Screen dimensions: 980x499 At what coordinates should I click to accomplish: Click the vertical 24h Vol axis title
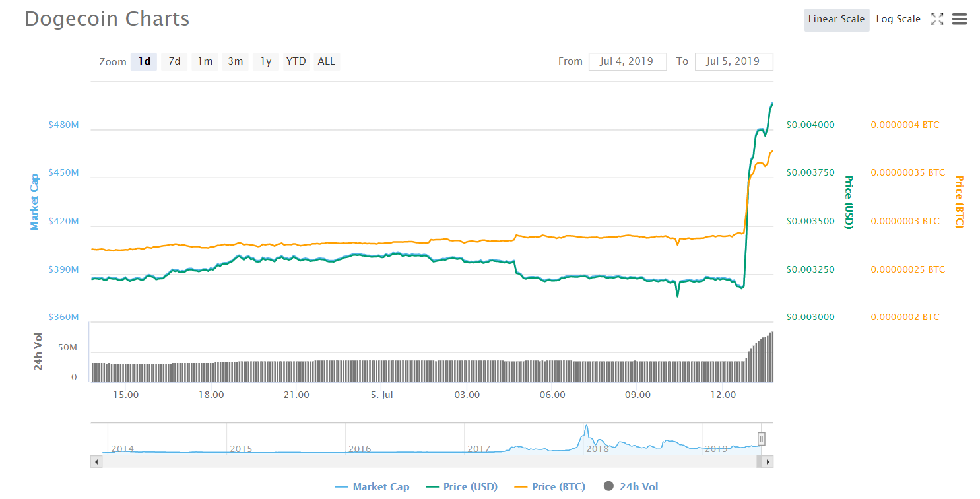[x=38, y=353]
